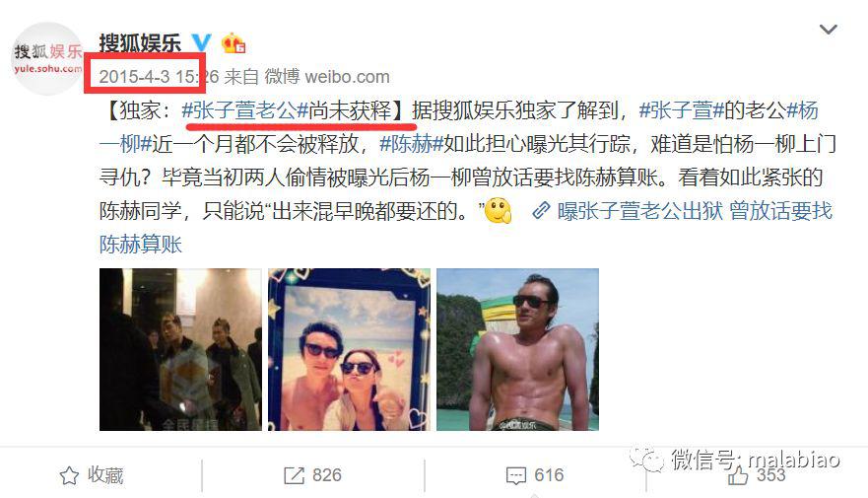View the first photo of men in coats
Image resolution: width=868 pixels, height=498 pixels.
click(x=180, y=349)
